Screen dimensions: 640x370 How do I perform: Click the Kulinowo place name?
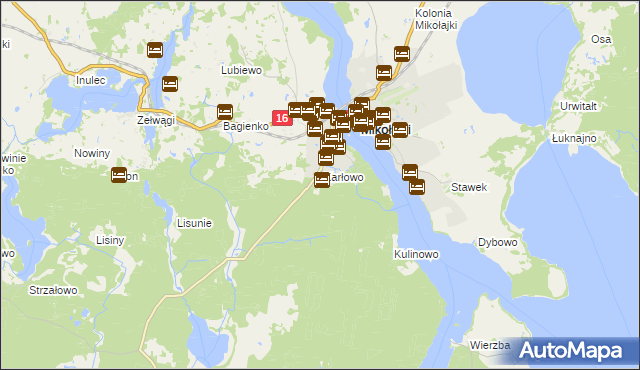pyautogui.click(x=416, y=254)
